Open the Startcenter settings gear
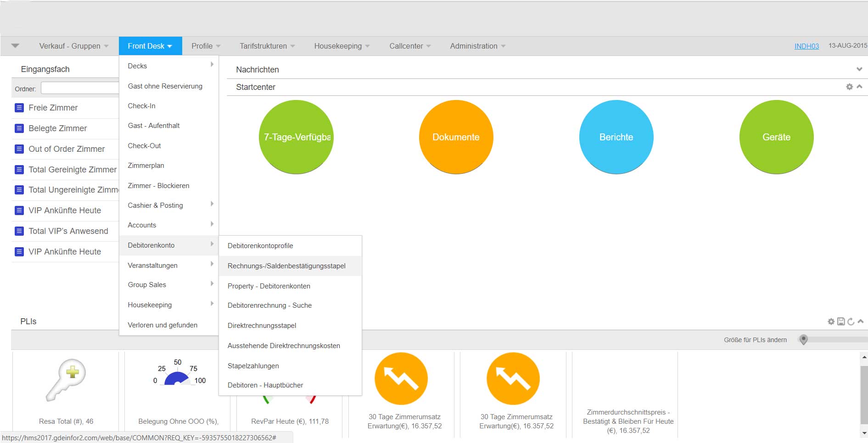This screenshot has height=443, width=868. click(x=849, y=87)
